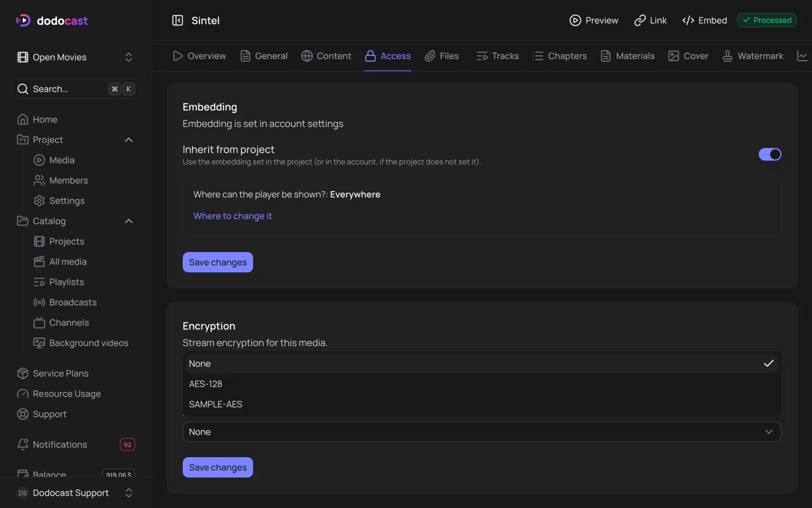Click the Background videos icon
Screen dimensions: 812x508
(x=39, y=343)
